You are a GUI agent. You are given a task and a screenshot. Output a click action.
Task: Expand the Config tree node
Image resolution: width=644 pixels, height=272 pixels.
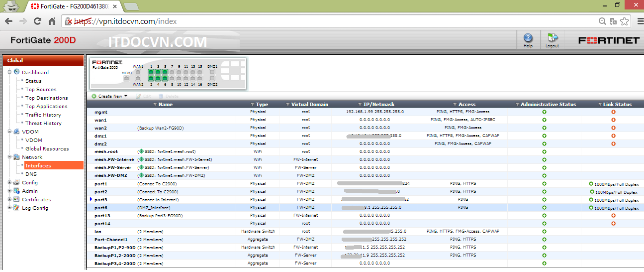[9, 183]
